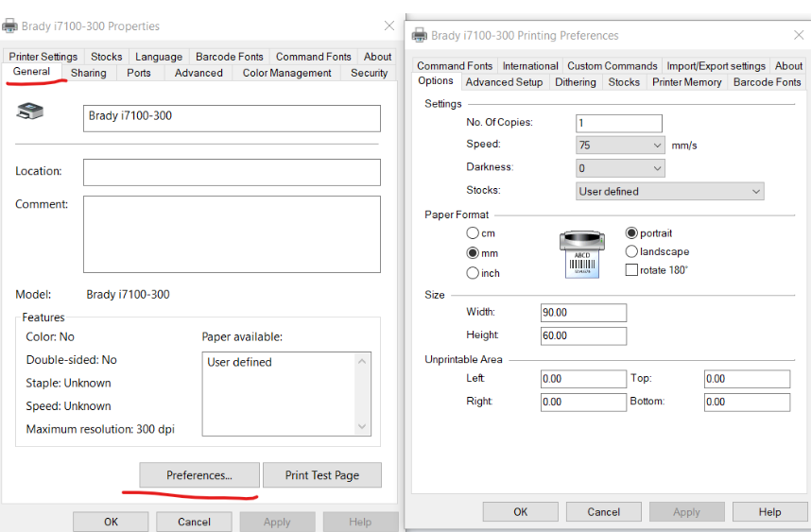Viewport: 811px width, 532px height.
Task: Open the About tab in Properties window
Action: (x=377, y=57)
